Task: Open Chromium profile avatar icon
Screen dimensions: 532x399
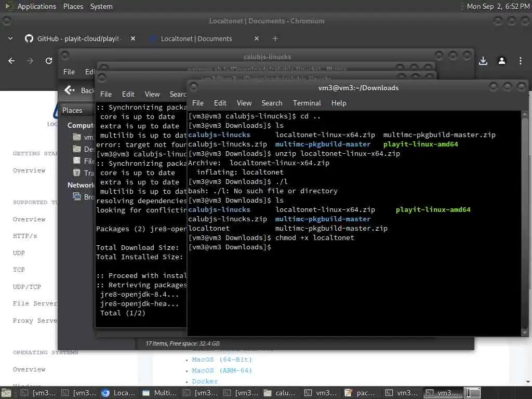Action: click(502, 61)
